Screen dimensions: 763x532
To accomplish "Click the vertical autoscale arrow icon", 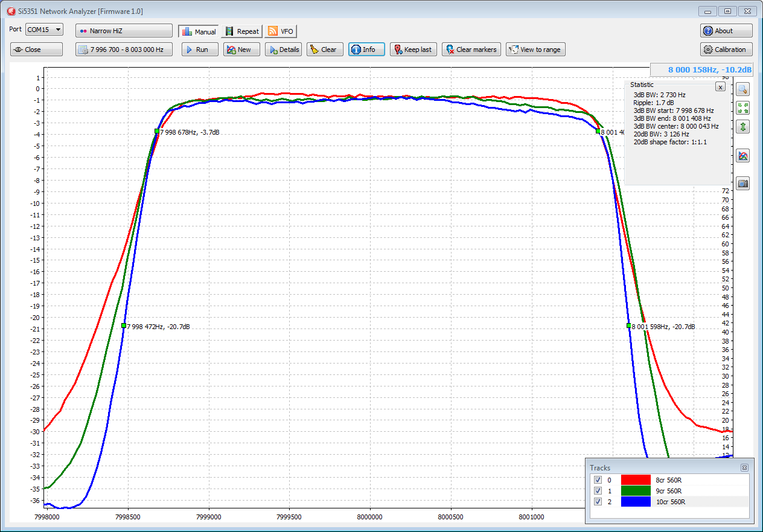I will [743, 127].
